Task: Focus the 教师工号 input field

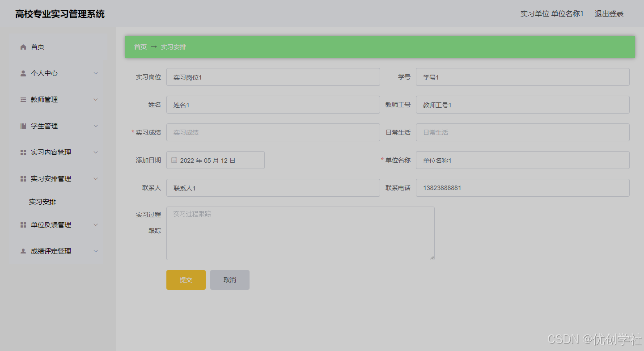Action: (523, 105)
